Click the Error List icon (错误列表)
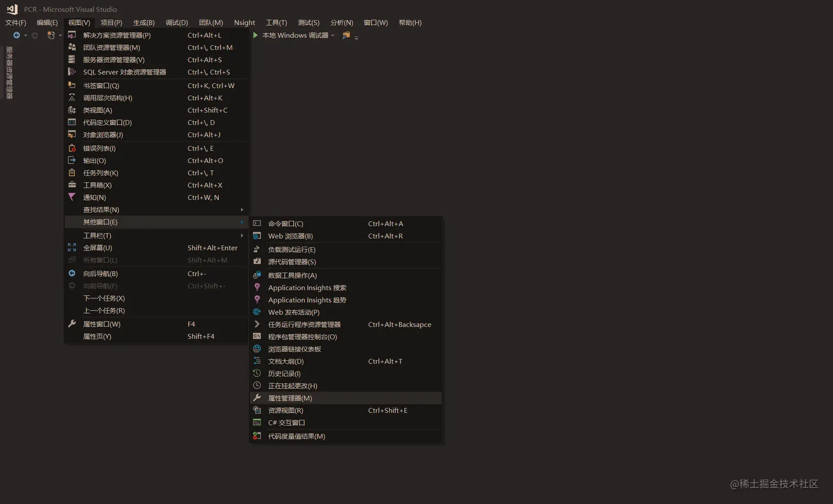 click(72, 148)
